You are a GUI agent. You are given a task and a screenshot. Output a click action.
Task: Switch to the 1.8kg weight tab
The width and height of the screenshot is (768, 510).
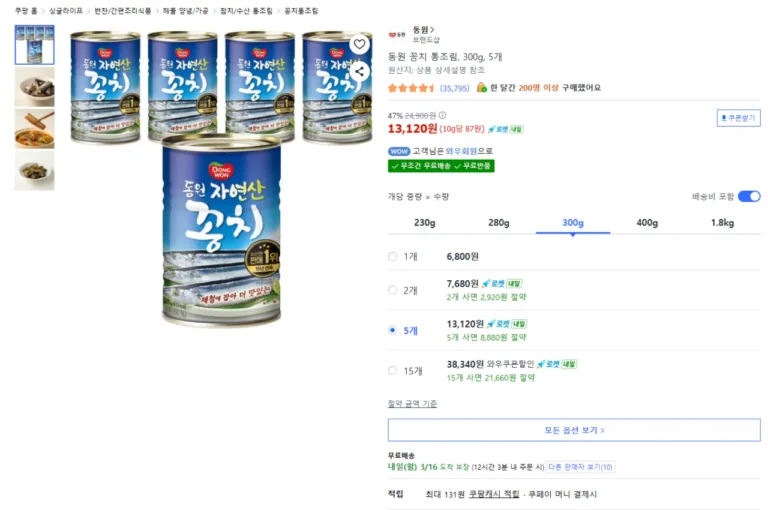[x=722, y=222]
